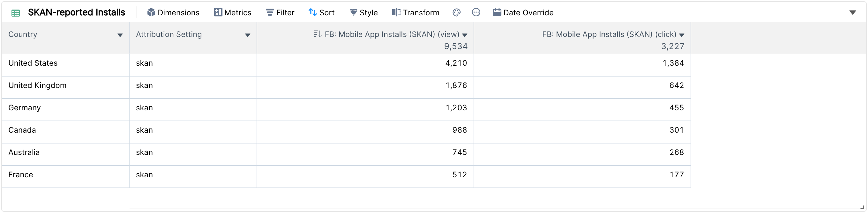This screenshot has width=868, height=213.
Task: Click the 3,227 click total
Action: [x=673, y=47]
